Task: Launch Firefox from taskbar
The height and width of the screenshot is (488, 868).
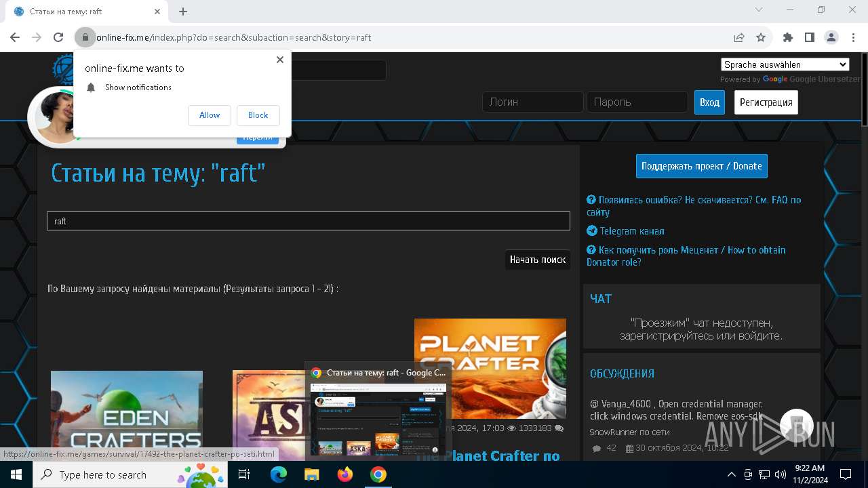Action: [x=345, y=474]
